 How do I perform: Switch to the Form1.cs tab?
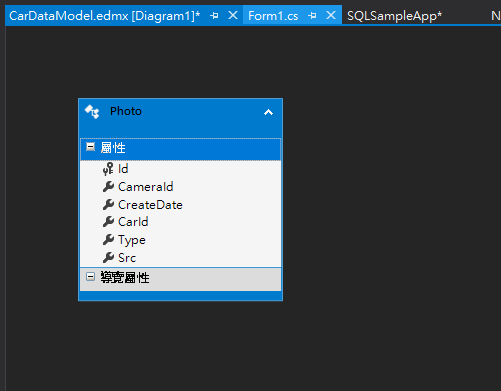point(273,16)
